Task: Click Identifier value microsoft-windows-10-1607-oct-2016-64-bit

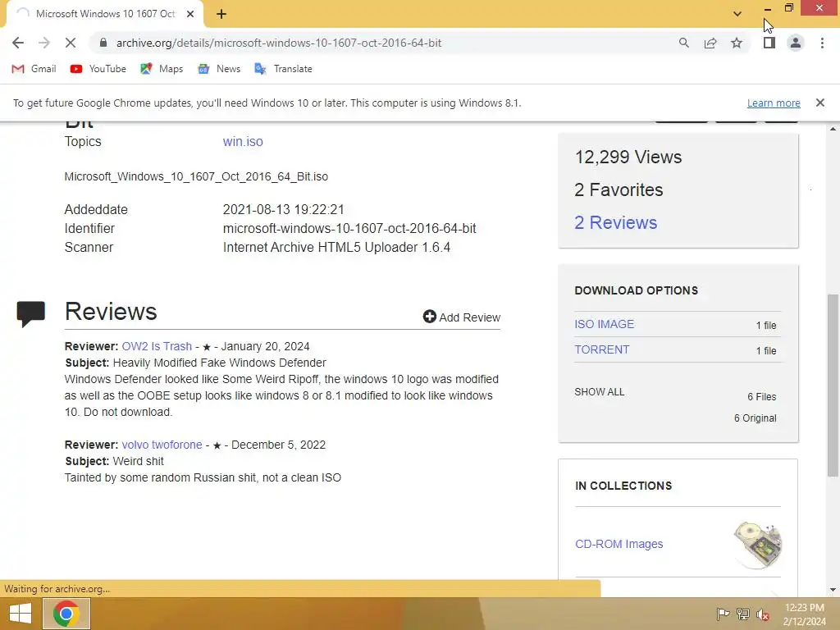Action: coord(349,228)
